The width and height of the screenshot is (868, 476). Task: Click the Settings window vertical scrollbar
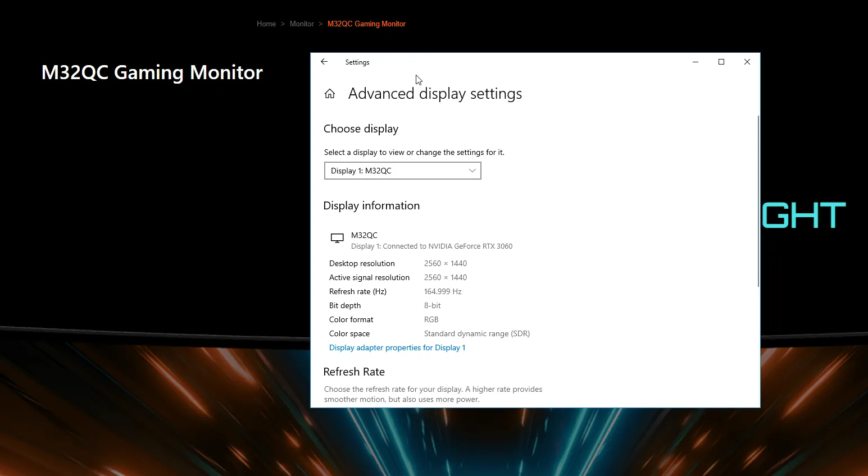click(x=758, y=201)
